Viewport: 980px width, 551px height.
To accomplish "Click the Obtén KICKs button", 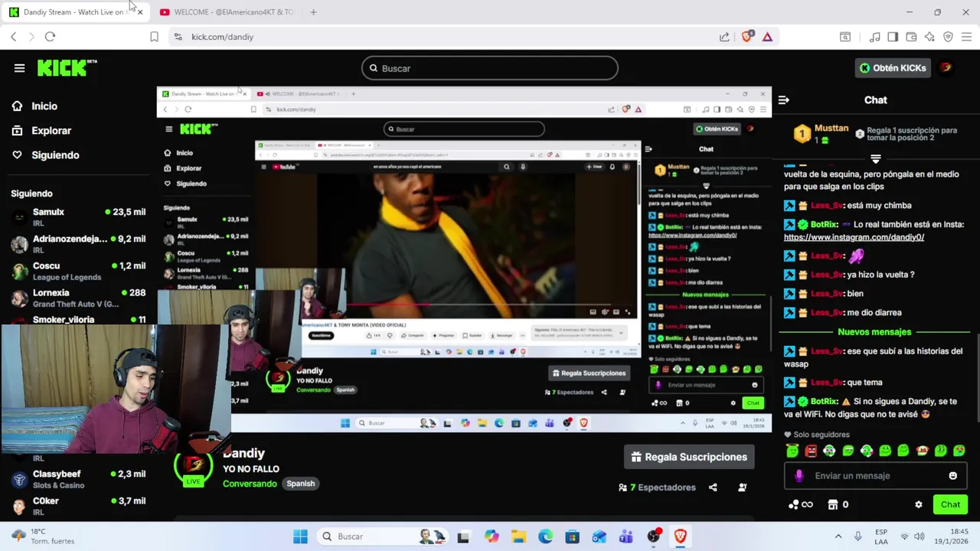I will click(893, 68).
